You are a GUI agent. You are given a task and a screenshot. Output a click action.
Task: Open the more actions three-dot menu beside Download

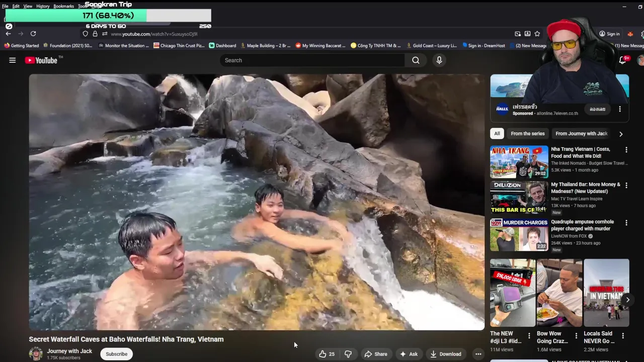point(478,354)
